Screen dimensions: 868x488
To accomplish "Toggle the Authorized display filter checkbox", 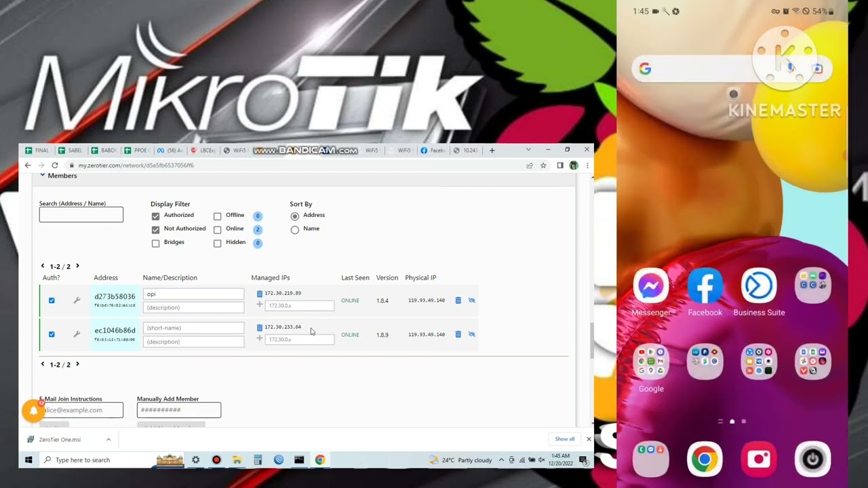I will tap(155, 216).
